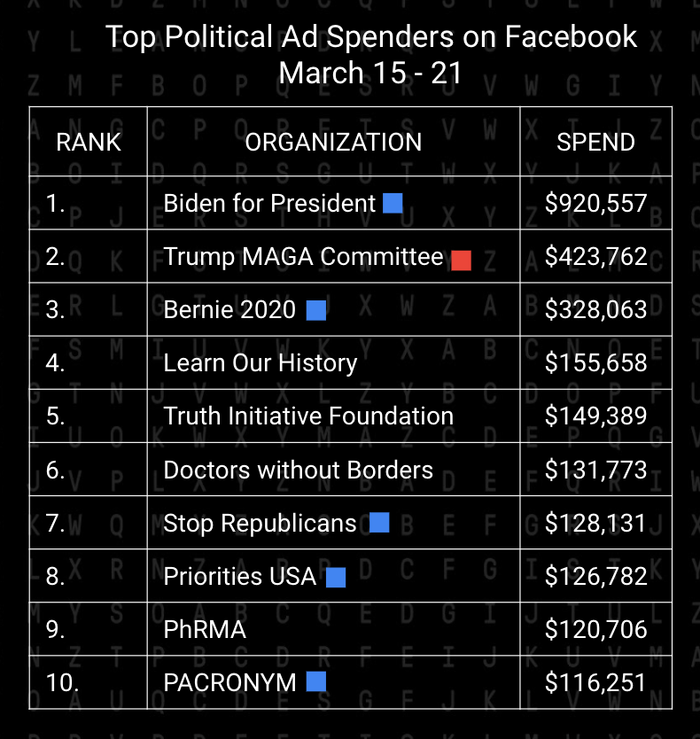
Task: Select the $920,557 spend amount
Action: click(595, 204)
